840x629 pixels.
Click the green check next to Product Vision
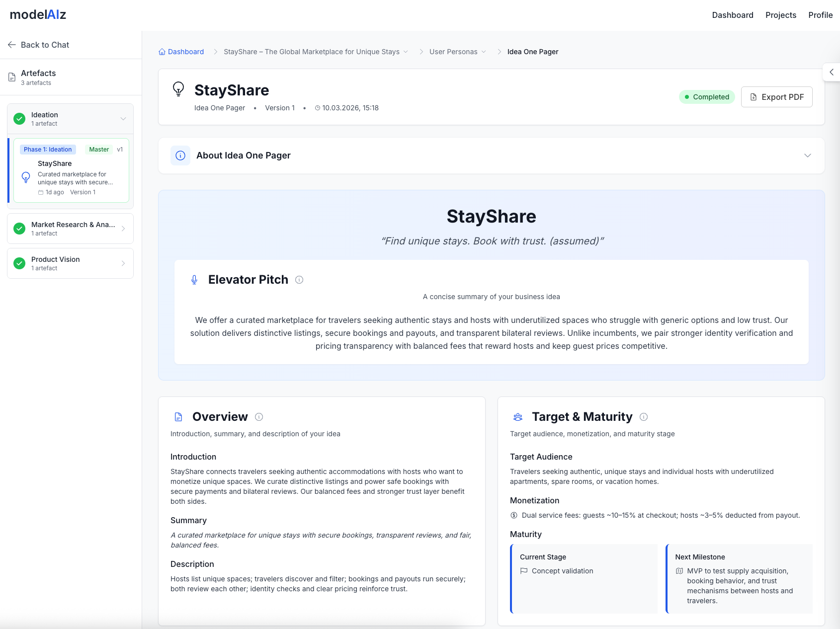point(19,263)
